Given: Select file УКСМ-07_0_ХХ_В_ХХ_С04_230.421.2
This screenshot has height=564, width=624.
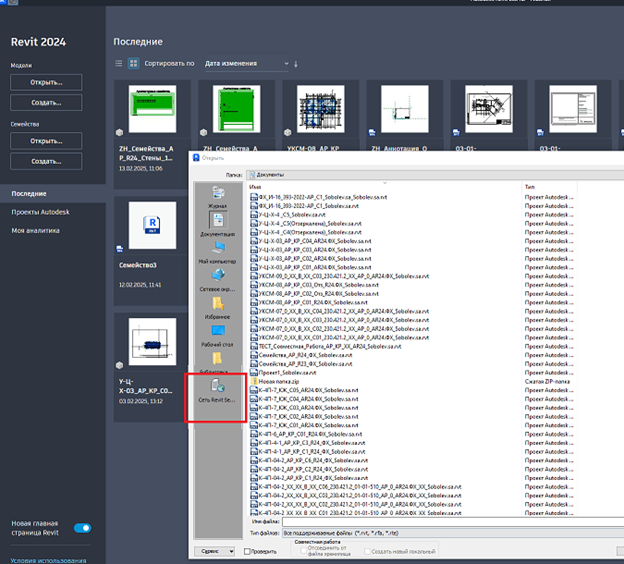Looking at the screenshot, I should [x=344, y=311].
